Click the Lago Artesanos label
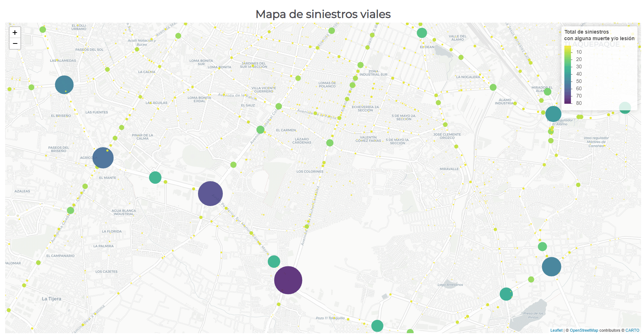Viewport: 644px width, 335px height. click(450, 285)
